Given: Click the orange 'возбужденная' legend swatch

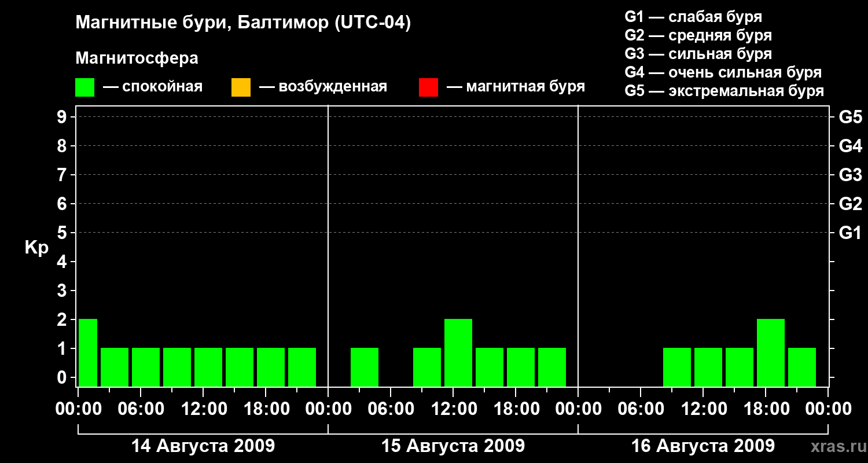Looking at the screenshot, I should click(241, 87).
